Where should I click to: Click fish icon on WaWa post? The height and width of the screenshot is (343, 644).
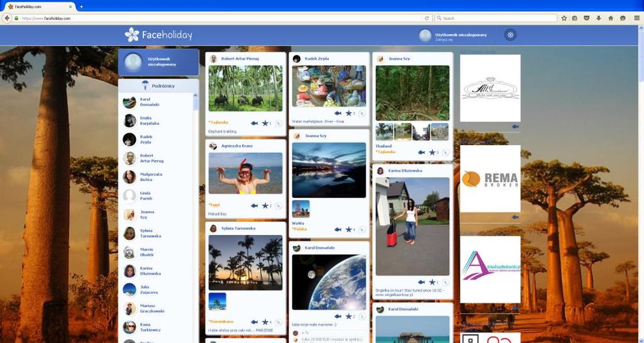tap(338, 229)
